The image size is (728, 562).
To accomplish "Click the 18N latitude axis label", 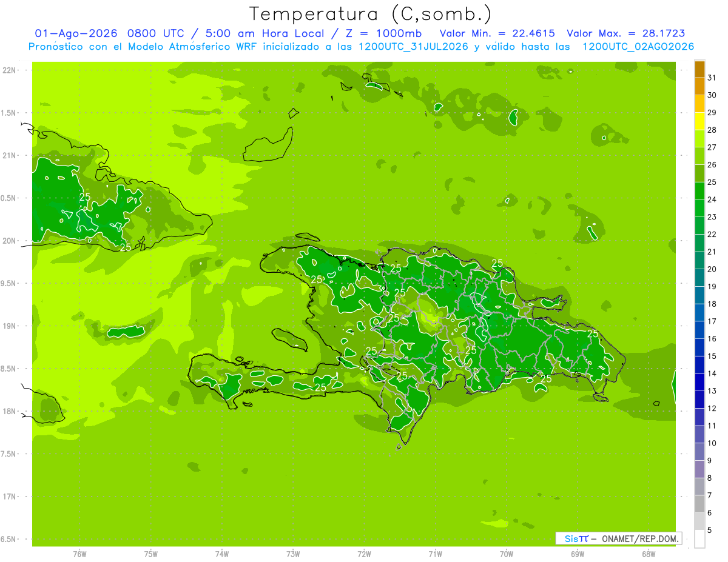I will tap(10, 412).
